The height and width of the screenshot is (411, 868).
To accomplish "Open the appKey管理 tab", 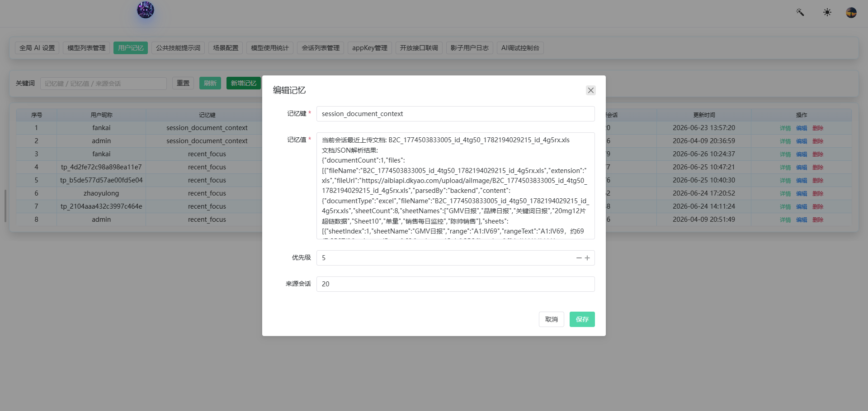I will click(370, 48).
